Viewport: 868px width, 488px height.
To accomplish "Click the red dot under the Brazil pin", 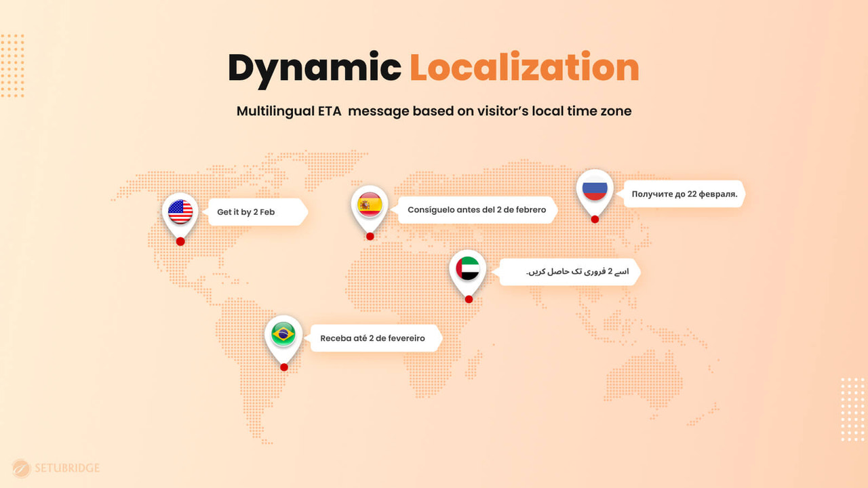I will [x=283, y=367].
